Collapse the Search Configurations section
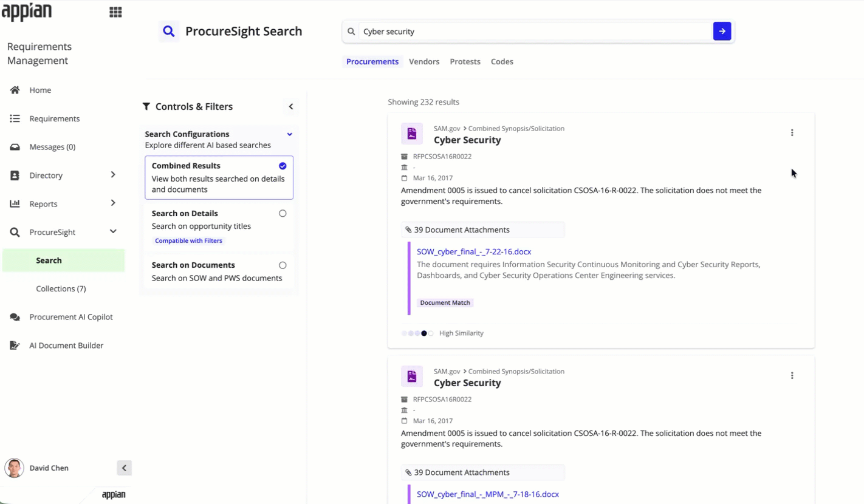 pyautogui.click(x=290, y=134)
